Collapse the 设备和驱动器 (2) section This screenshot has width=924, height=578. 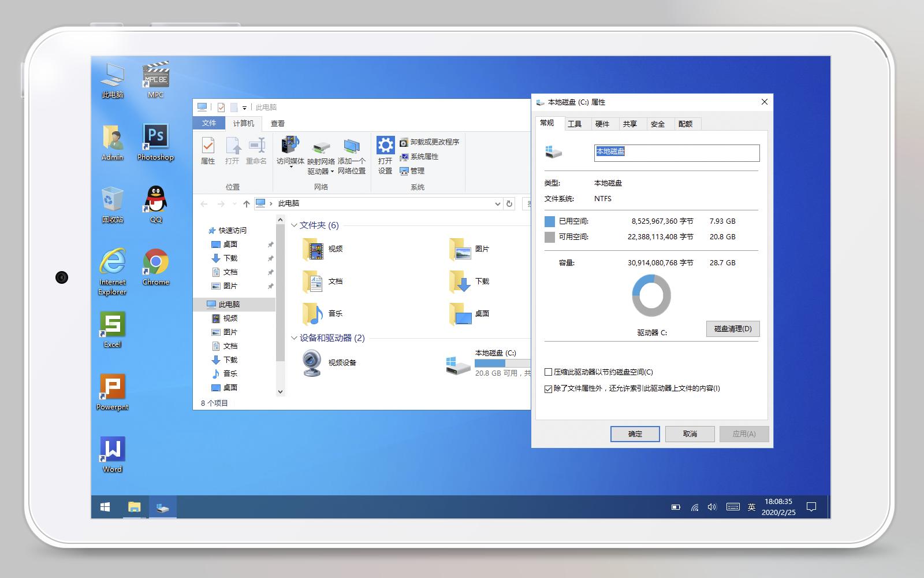(293, 339)
